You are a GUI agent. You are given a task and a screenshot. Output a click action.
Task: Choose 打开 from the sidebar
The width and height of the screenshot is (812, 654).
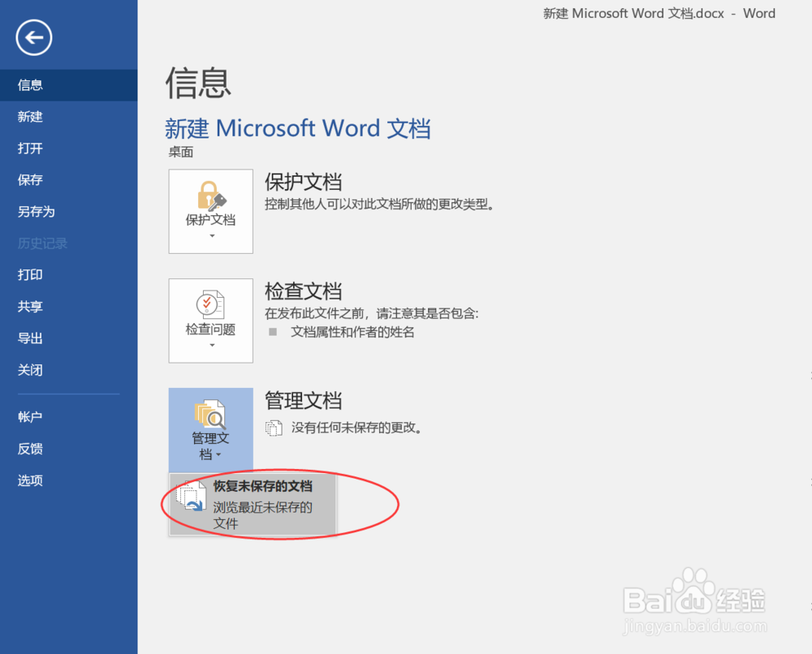pos(69,148)
